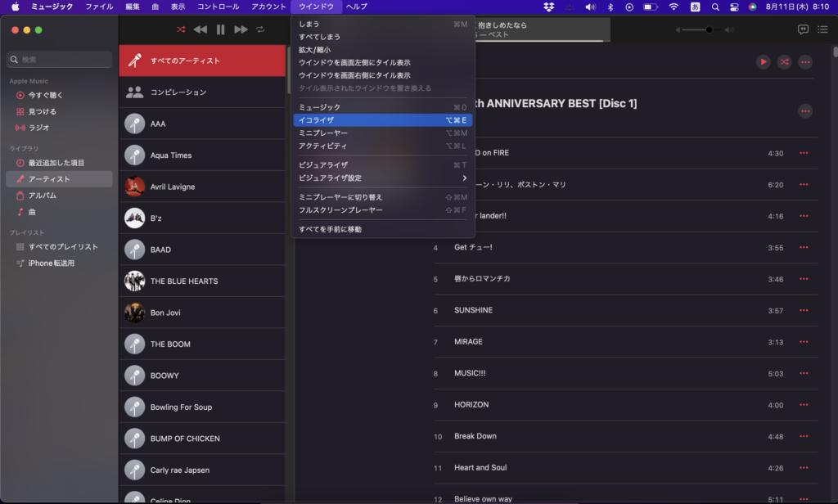Open the ANNIVERSARY BEST album options menu

click(805, 111)
